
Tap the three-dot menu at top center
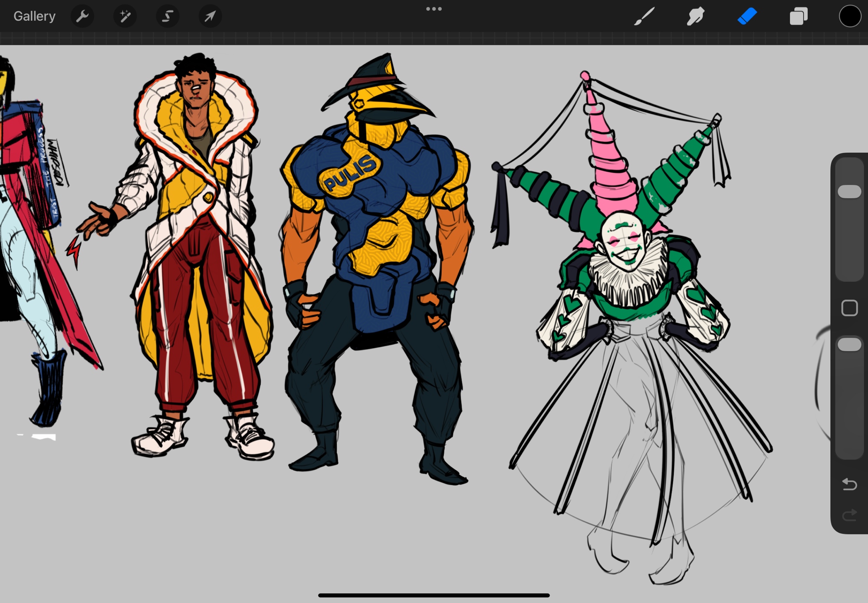point(434,9)
